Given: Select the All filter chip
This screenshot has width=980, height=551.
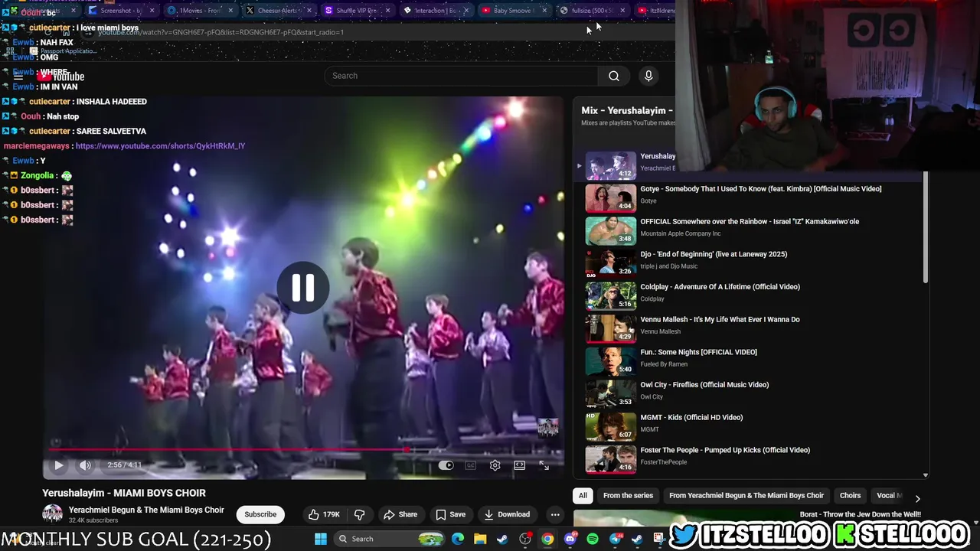Looking at the screenshot, I should pyautogui.click(x=583, y=495).
